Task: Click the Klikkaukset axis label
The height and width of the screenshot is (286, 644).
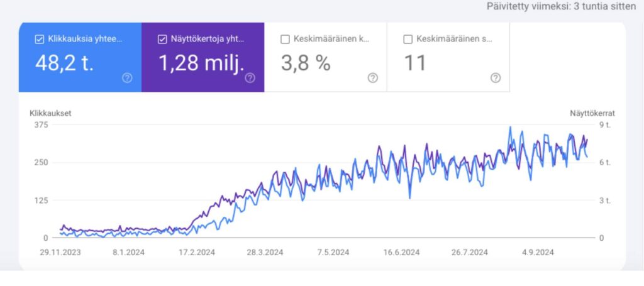Action: (x=50, y=114)
